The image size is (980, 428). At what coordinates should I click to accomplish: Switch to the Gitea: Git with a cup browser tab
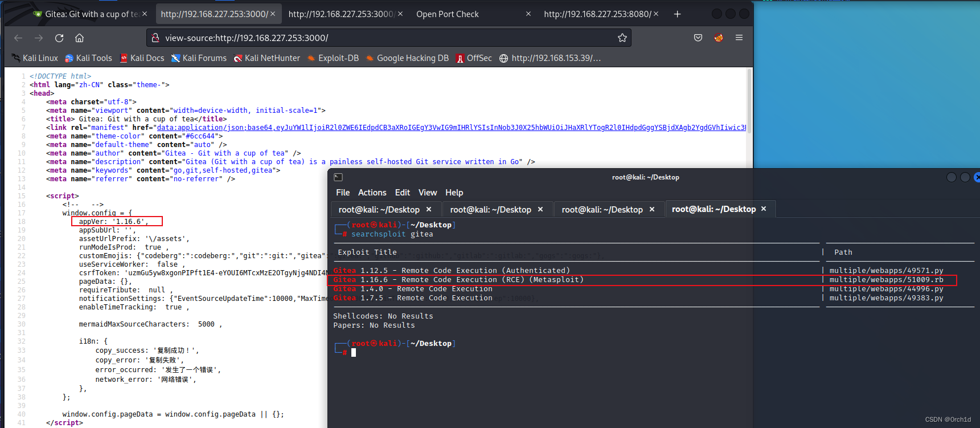point(90,14)
